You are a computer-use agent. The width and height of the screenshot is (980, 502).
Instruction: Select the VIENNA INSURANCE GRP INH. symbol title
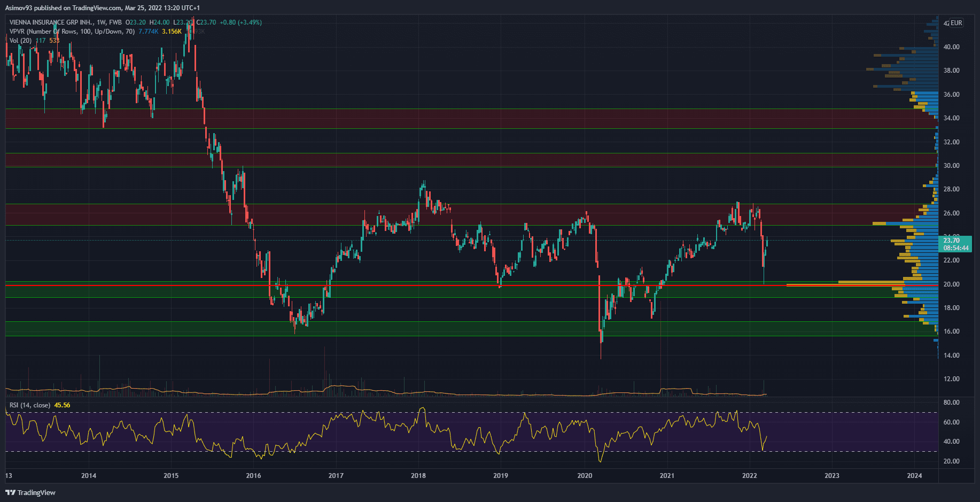coord(51,22)
